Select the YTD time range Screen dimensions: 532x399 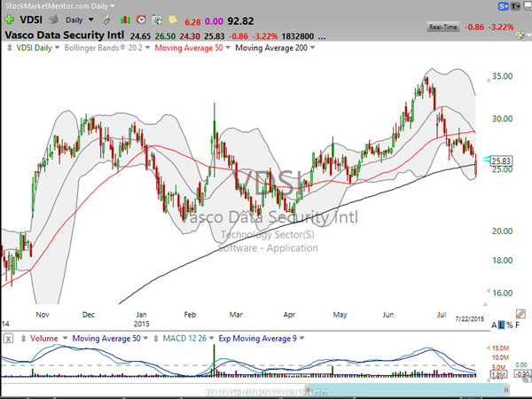coord(235,393)
